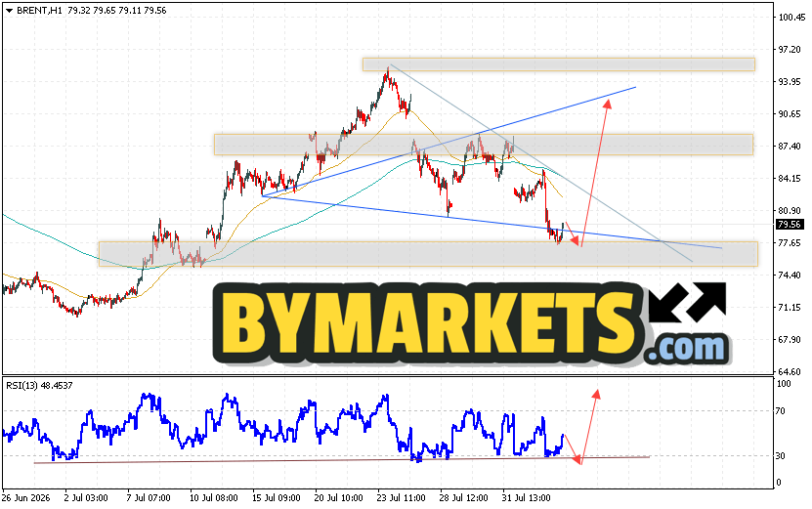Viewport: 812px width, 509px height.
Task: Select RSI scale value 100
Action: point(784,384)
